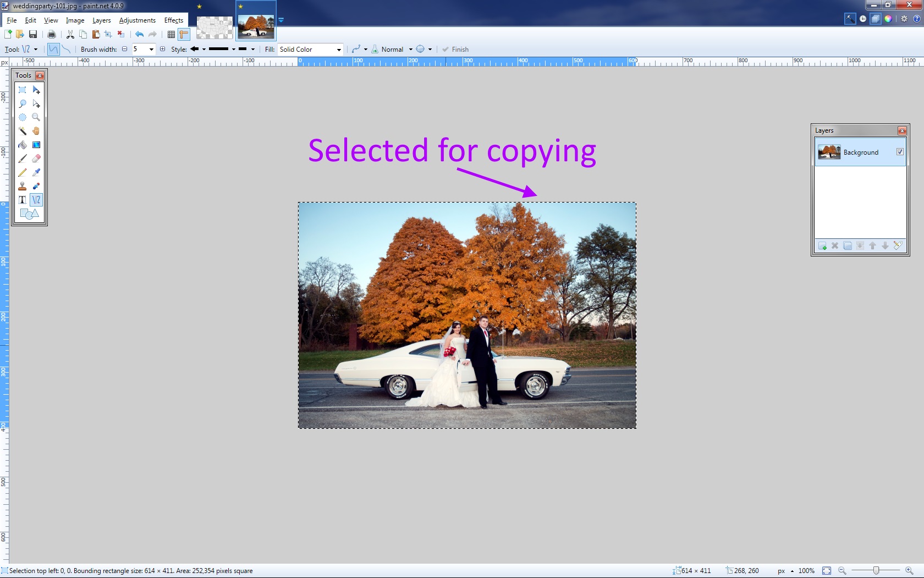Click the Deselect icon
The image size is (924, 578).
[x=121, y=34]
